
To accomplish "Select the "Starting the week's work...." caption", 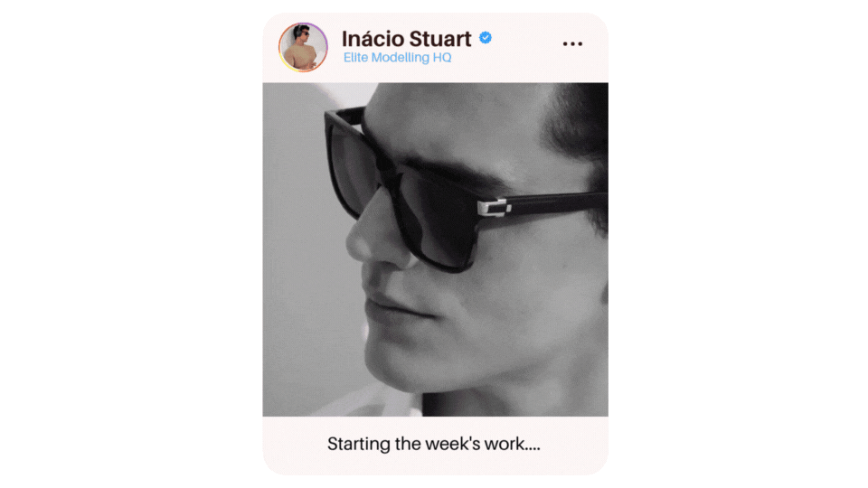I will click(433, 444).
